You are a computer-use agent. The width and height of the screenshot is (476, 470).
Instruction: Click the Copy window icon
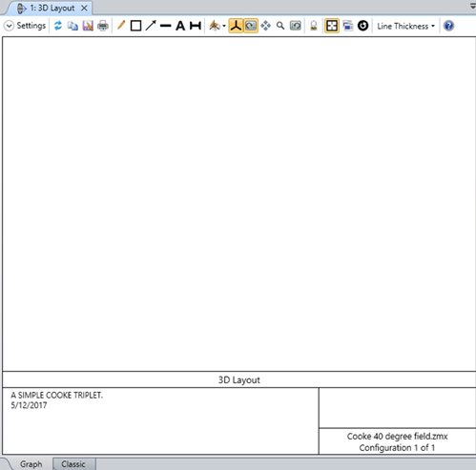coord(72,26)
